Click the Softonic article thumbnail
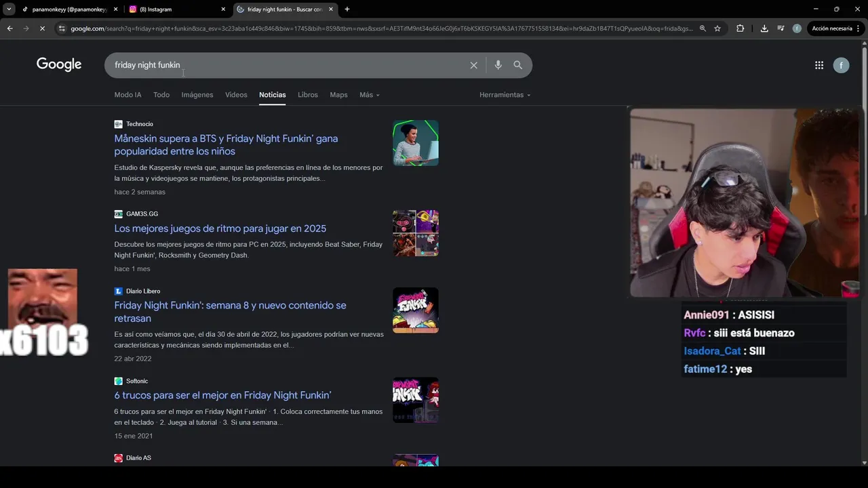The height and width of the screenshot is (488, 868). tap(416, 400)
